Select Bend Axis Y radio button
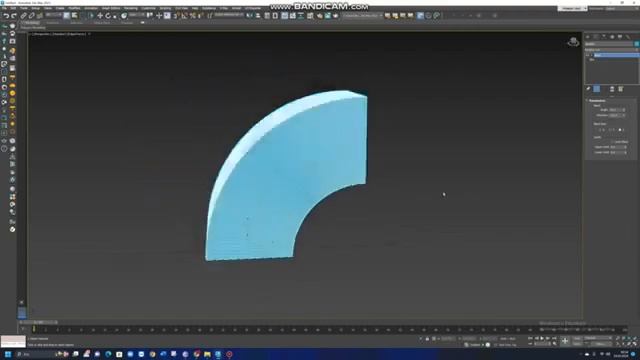Screen dimensions: 640x360 tap(610, 130)
